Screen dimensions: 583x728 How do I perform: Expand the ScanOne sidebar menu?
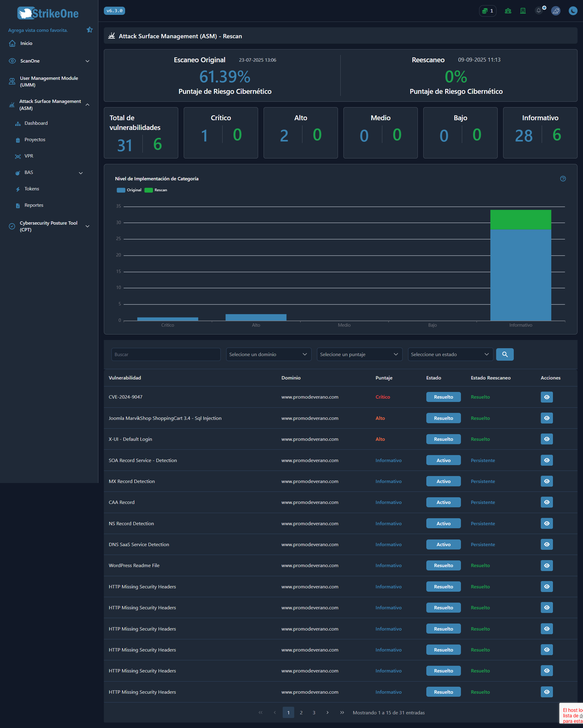pyautogui.click(x=49, y=61)
